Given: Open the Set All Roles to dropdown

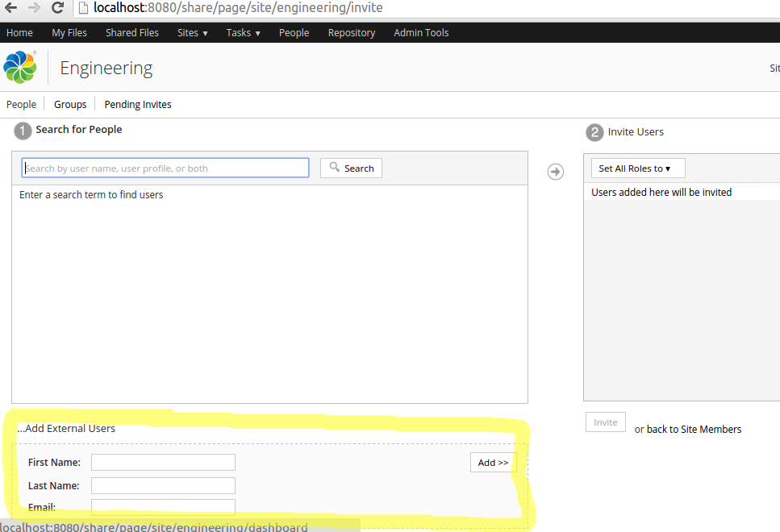Looking at the screenshot, I should click(637, 168).
